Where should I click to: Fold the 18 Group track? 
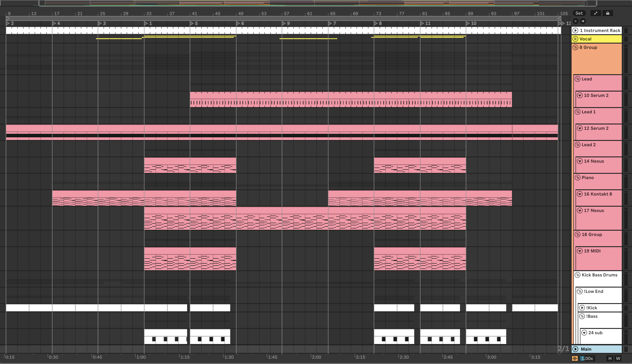click(x=578, y=234)
